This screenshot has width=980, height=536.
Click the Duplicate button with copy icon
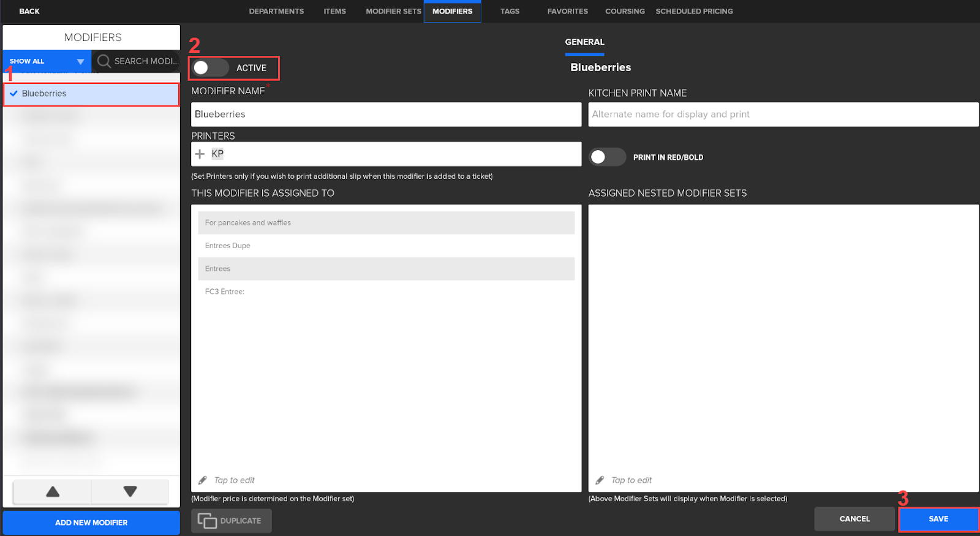coord(231,521)
